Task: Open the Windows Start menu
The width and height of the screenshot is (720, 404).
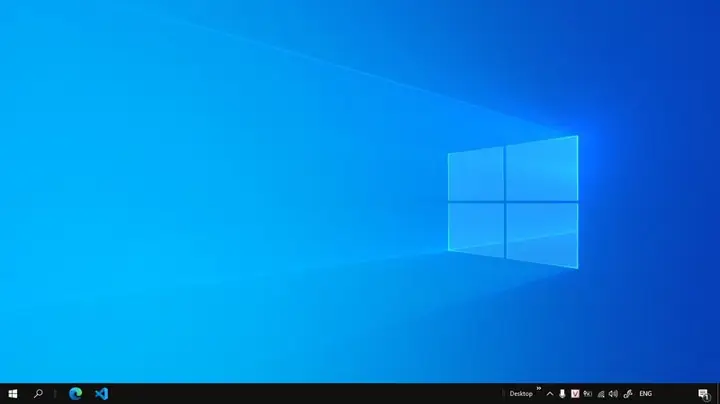Action: [x=13, y=394]
